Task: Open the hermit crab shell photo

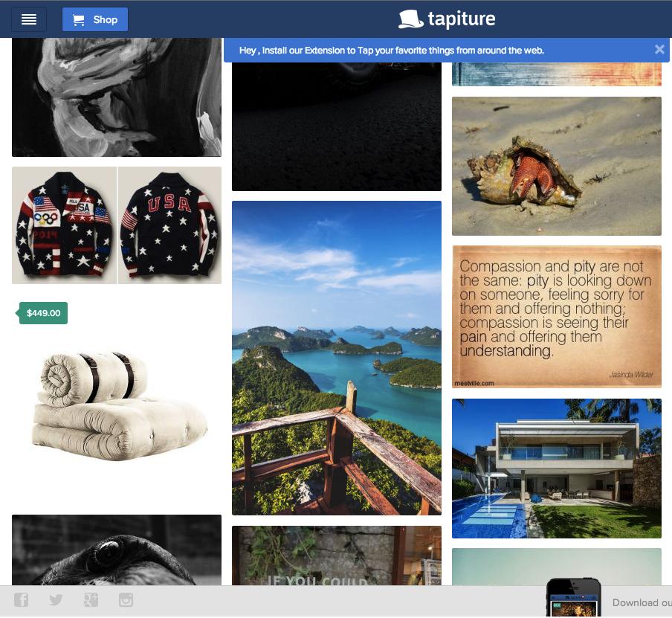Action: 557,166
